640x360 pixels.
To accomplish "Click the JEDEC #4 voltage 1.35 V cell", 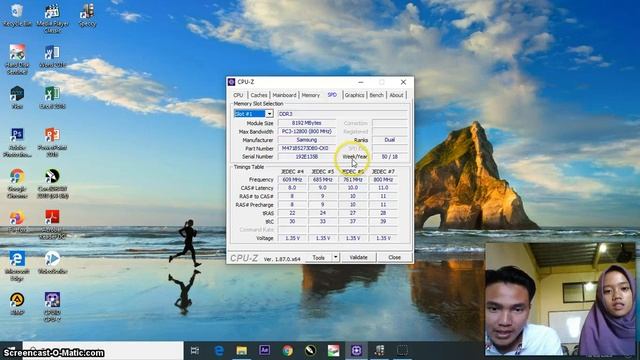I will point(292,238).
